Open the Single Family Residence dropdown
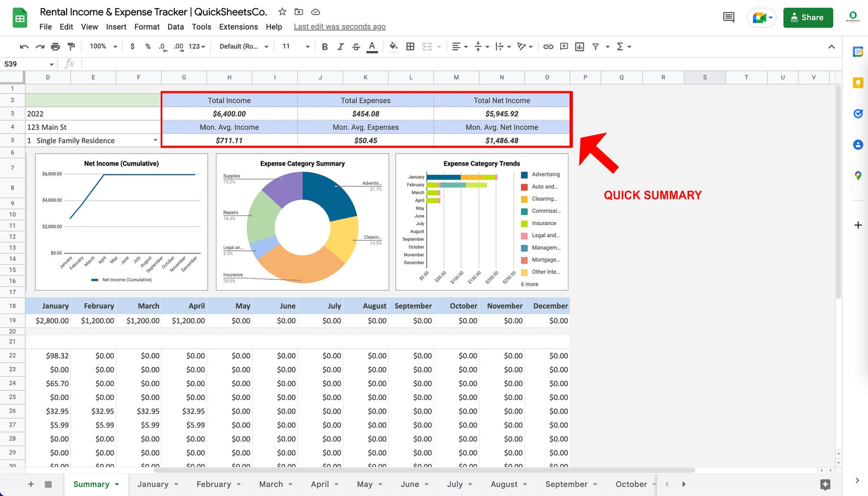Image resolution: width=868 pixels, height=496 pixels. pos(155,140)
